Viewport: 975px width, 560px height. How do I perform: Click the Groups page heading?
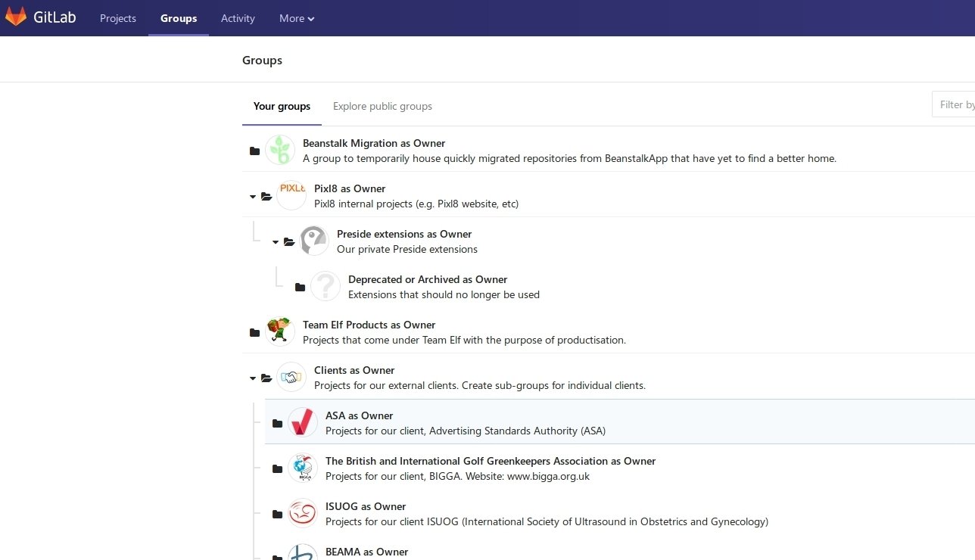pyautogui.click(x=262, y=61)
